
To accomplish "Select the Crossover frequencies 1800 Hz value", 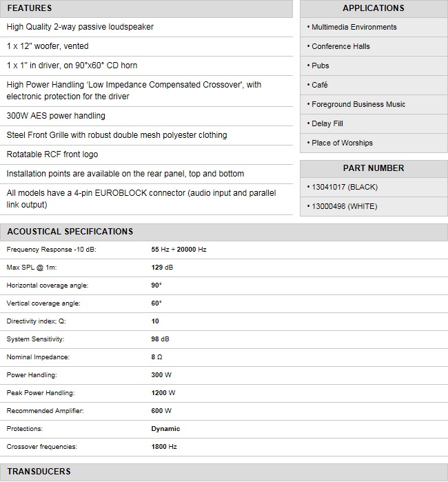I will coord(164,447).
